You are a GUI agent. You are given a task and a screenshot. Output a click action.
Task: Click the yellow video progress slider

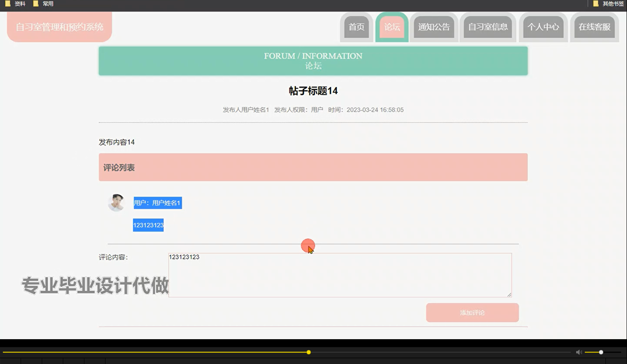(308, 352)
